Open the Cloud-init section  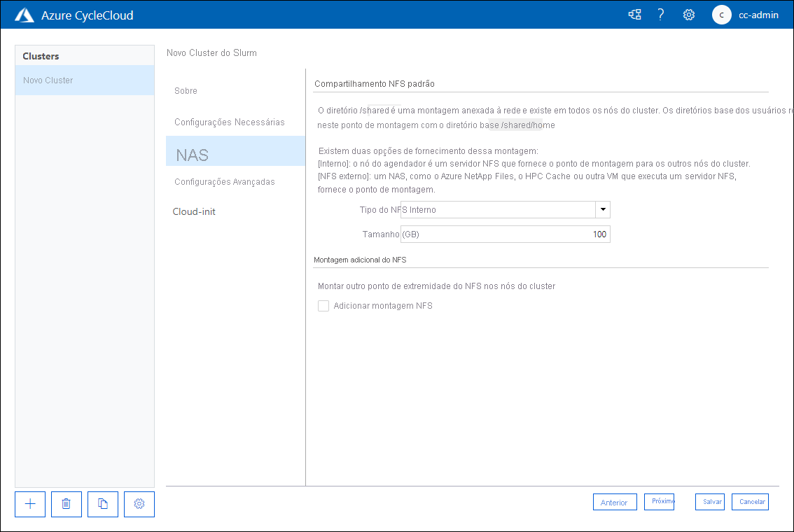(x=194, y=211)
